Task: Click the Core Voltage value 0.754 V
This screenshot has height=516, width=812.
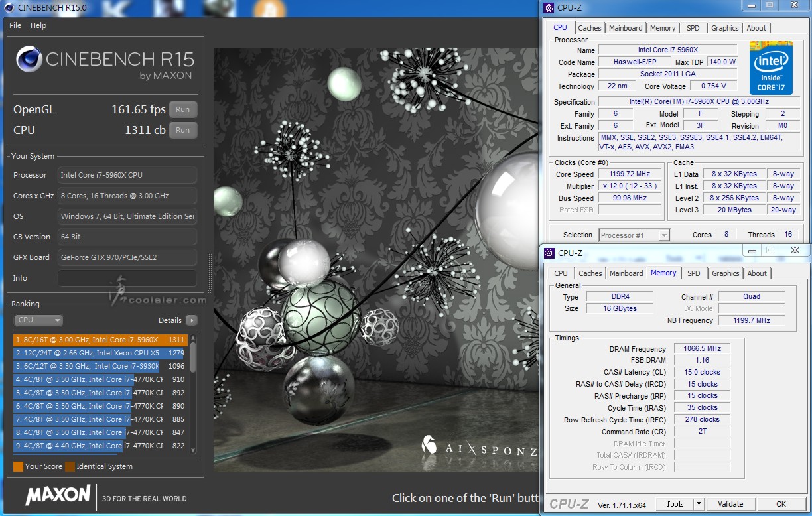Action: (x=714, y=86)
